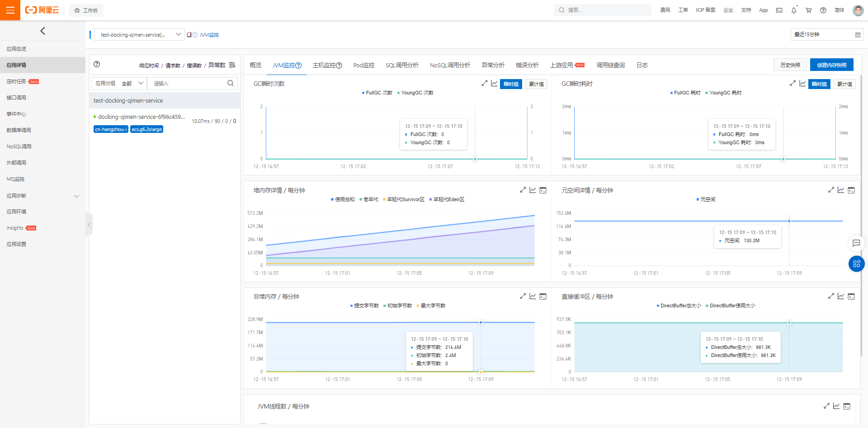Toggle DirectBuffer总大小 legend color dot
The image size is (868, 428).
658,306
